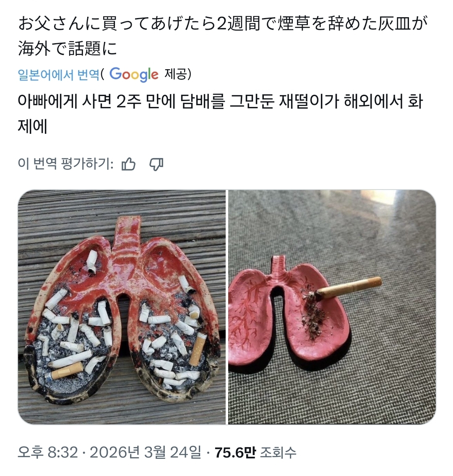This screenshot has width=453, height=476.
Task: Open the left photo of the red lung ashtray
Action: pos(122,307)
